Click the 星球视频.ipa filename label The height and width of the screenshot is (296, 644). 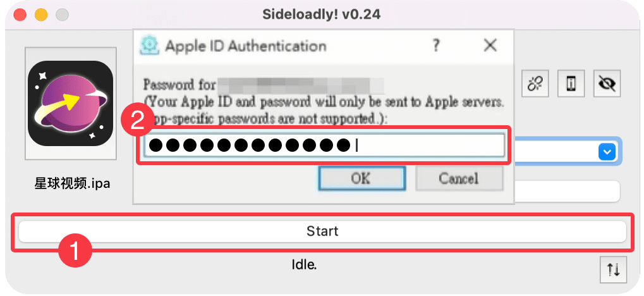tap(72, 183)
